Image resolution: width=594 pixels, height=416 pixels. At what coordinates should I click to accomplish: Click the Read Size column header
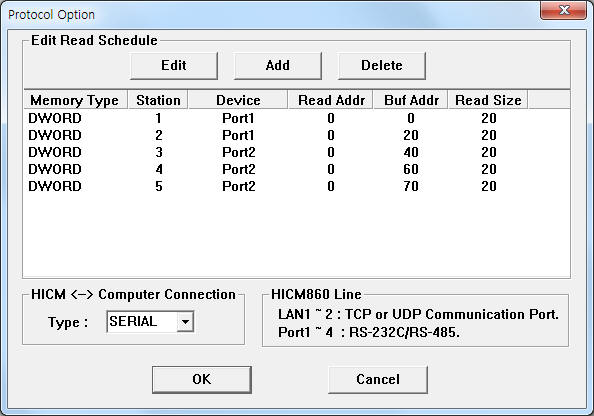[x=488, y=100]
